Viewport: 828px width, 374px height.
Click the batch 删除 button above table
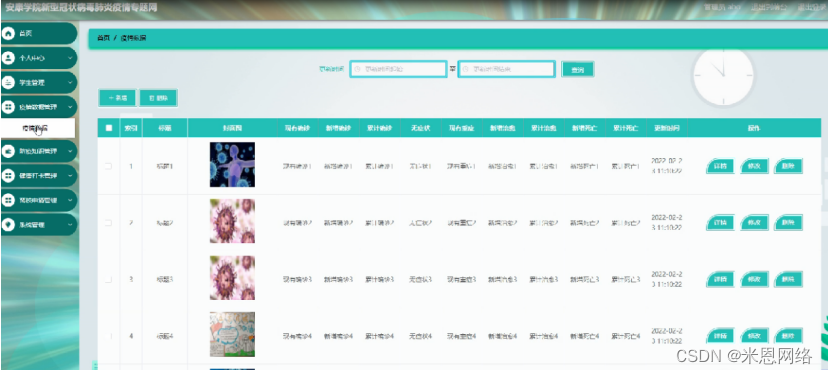[x=158, y=98]
